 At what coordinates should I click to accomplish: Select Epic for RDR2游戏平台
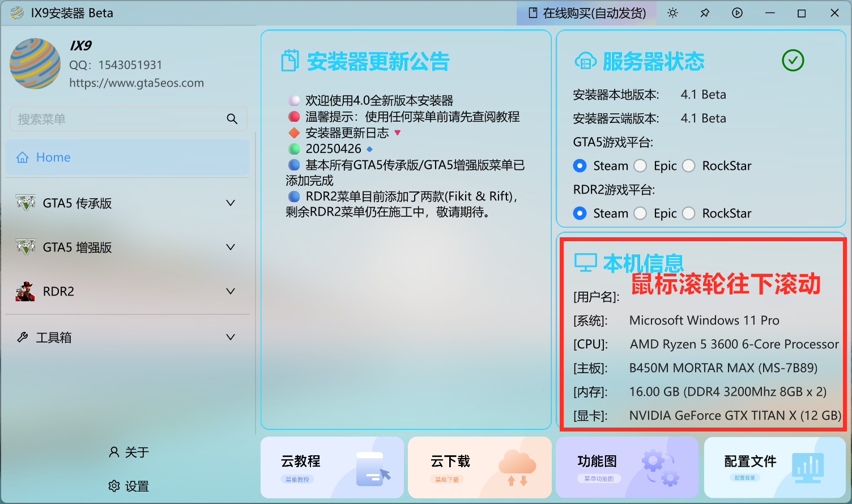640,213
